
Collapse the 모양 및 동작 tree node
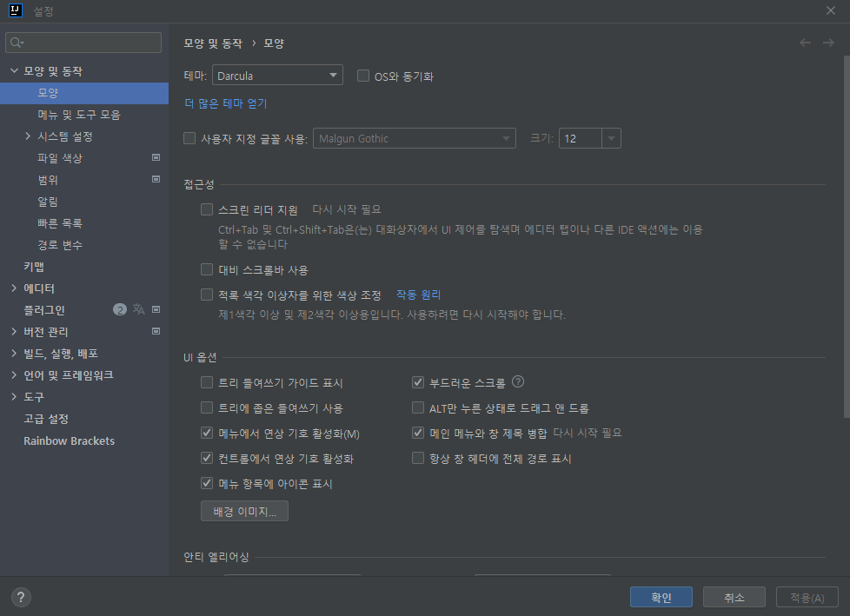point(14,71)
